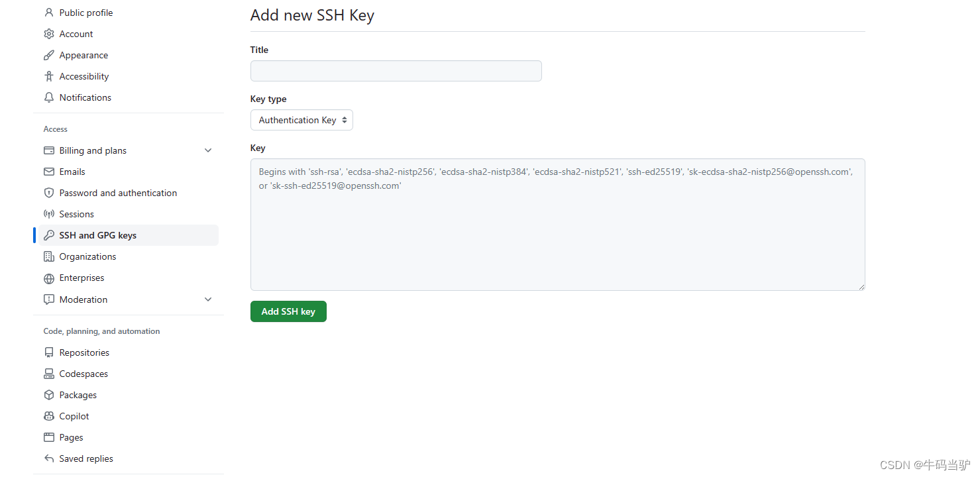Click the Password and authentication shield icon

click(x=49, y=193)
